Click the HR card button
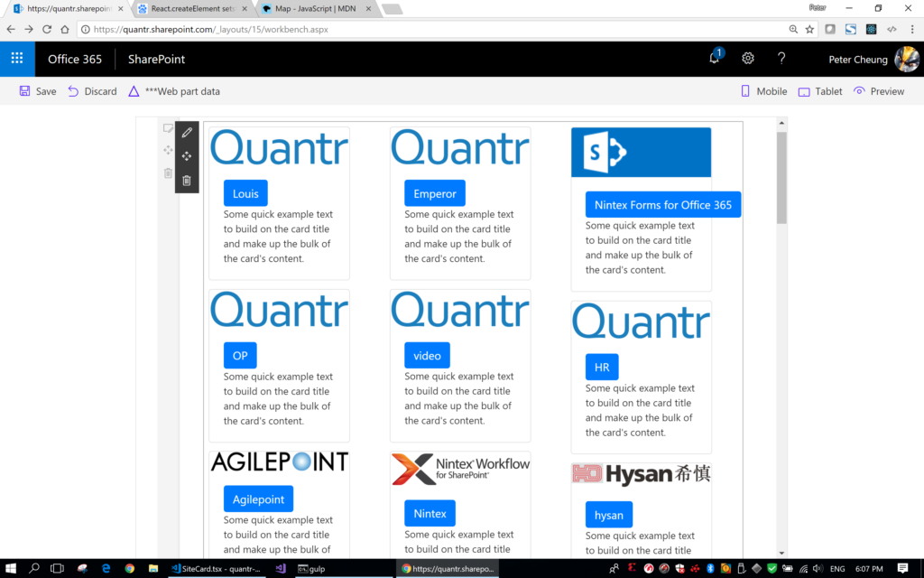 [x=602, y=368]
